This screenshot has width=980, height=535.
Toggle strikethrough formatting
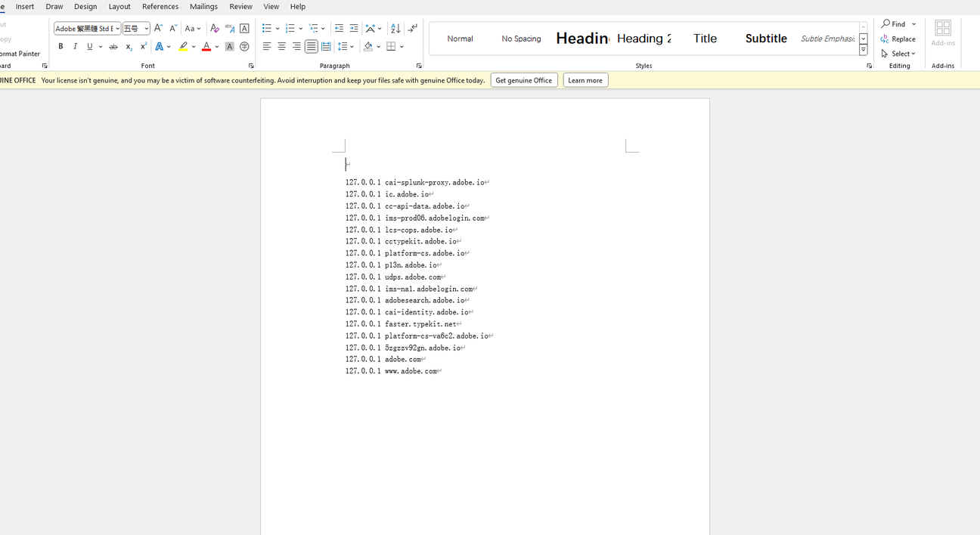113,47
